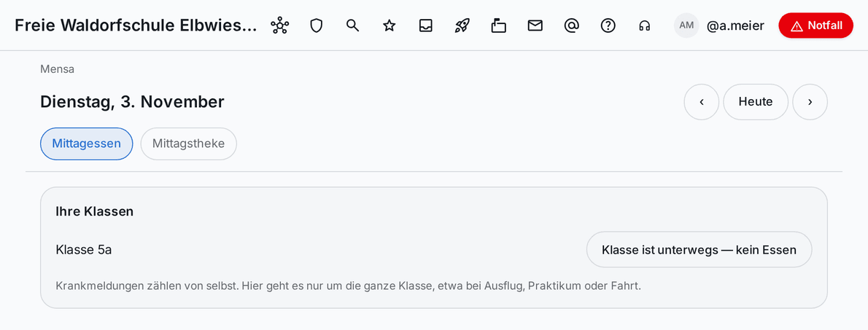Open the inbox tray icon

426,25
